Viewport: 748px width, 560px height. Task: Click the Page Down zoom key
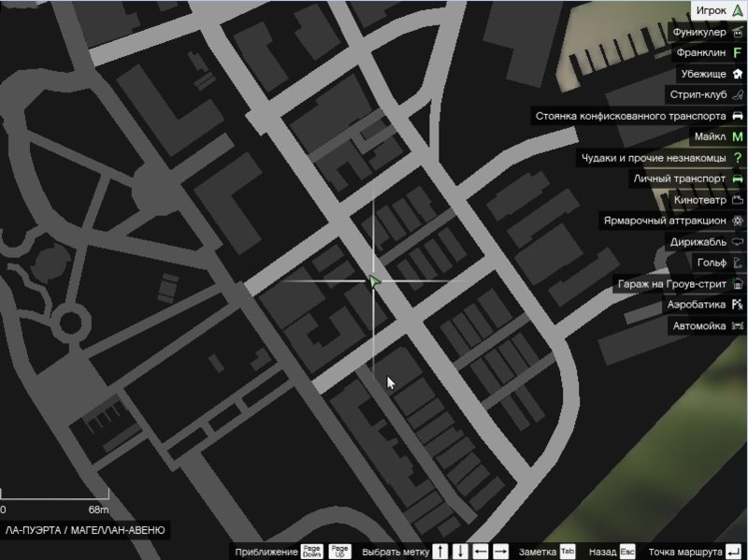[312, 552]
